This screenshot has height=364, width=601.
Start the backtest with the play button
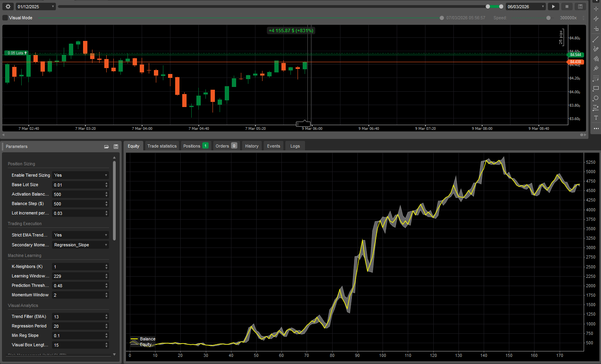[553, 6]
